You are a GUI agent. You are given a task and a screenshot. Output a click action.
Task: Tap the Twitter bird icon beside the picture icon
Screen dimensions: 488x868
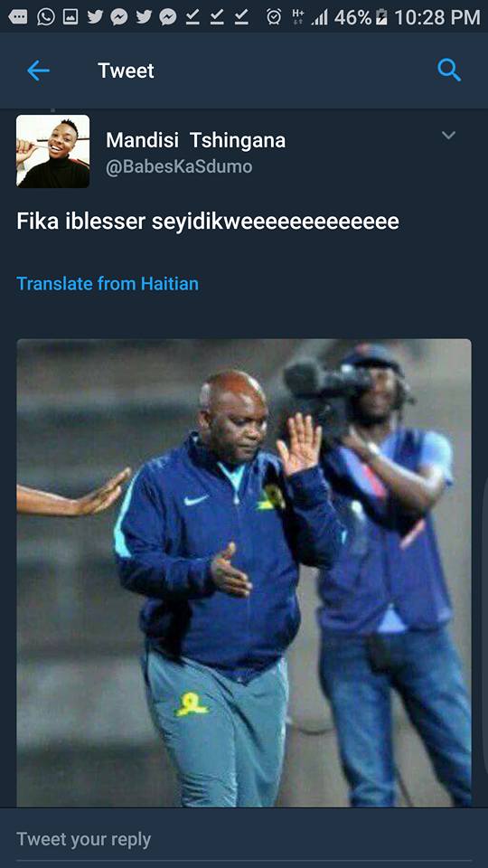pyautogui.click(x=95, y=17)
